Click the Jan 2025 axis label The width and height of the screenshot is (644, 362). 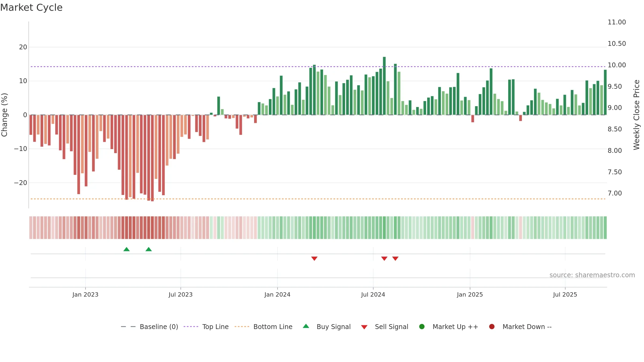pyautogui.click(x=470, y=295)
